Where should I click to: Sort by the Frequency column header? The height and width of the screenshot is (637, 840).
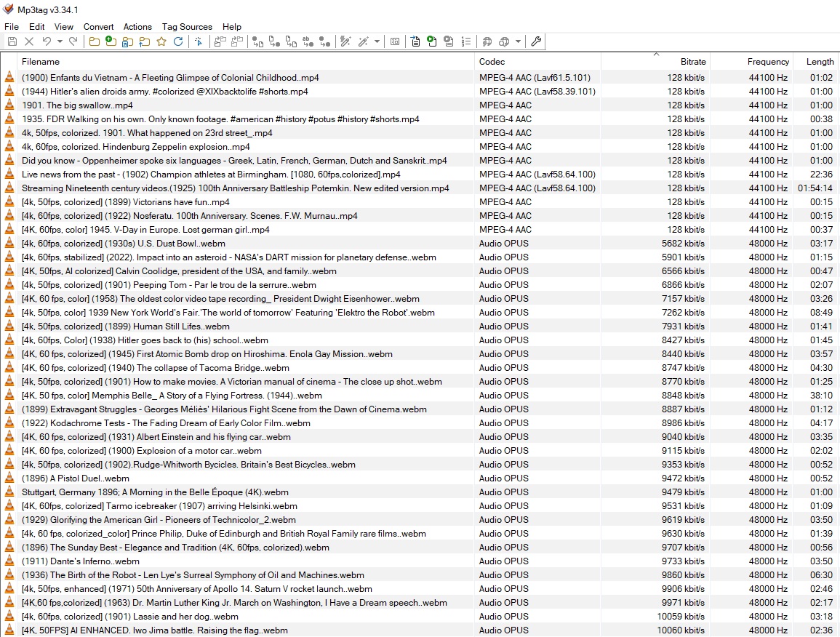click(751, 62)
